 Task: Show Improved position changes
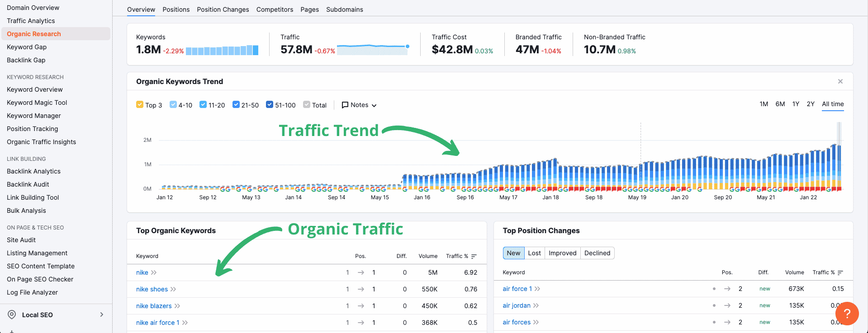pos(562,253)
